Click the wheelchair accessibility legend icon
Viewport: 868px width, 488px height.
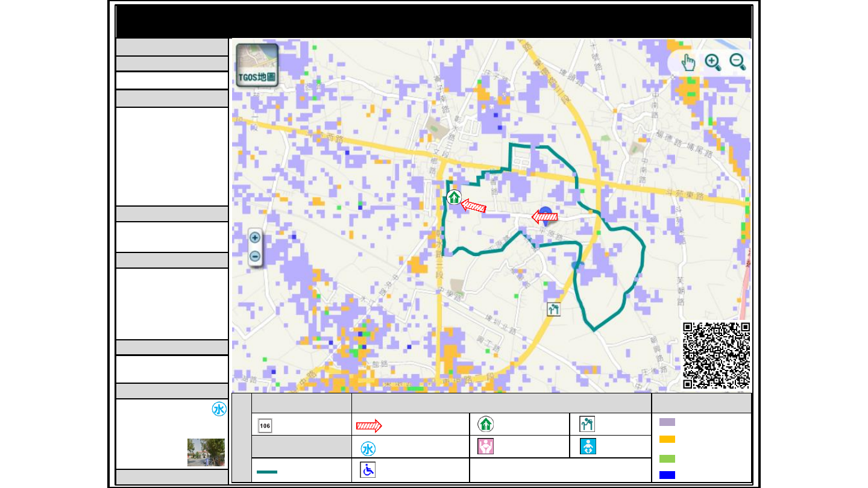coord(368,471)
